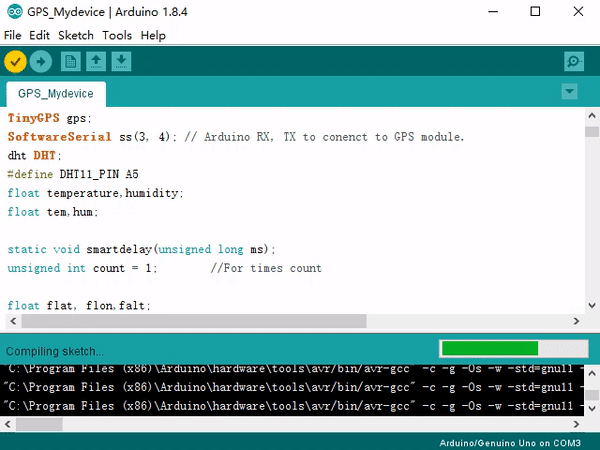
Task: Click 'float temperature,humidity;' line
Action: (x=95, y=193)
